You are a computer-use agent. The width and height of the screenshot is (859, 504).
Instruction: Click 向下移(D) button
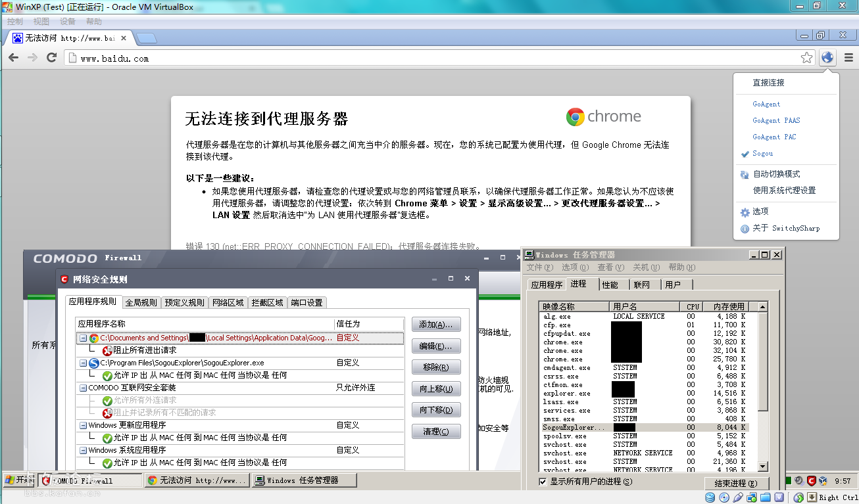point(436,410)
